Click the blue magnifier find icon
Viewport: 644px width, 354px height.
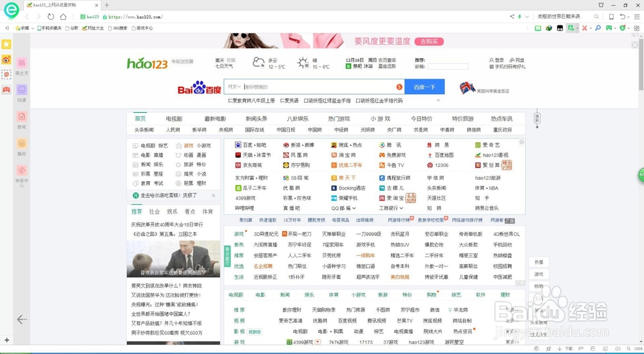[598, 28]
